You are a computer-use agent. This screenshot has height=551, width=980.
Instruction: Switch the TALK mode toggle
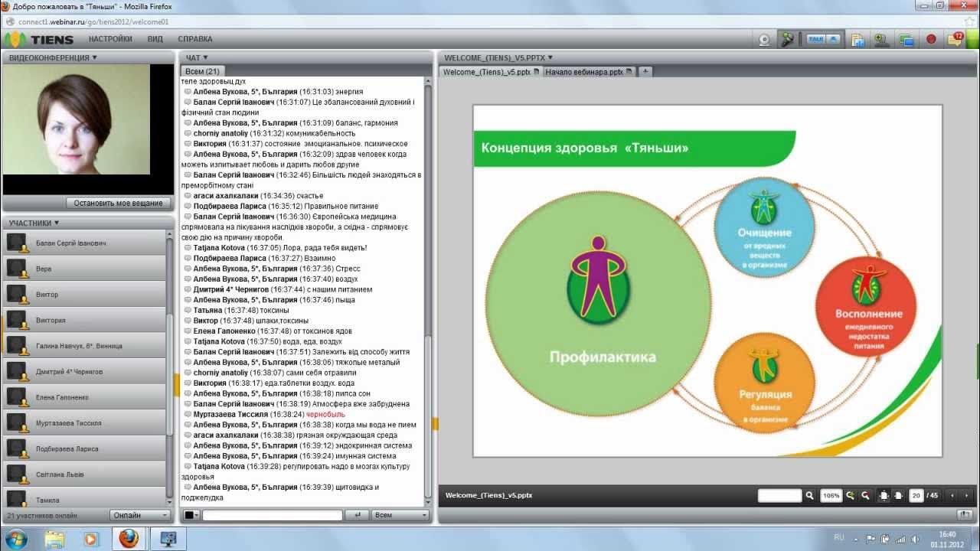pos(823,39)
